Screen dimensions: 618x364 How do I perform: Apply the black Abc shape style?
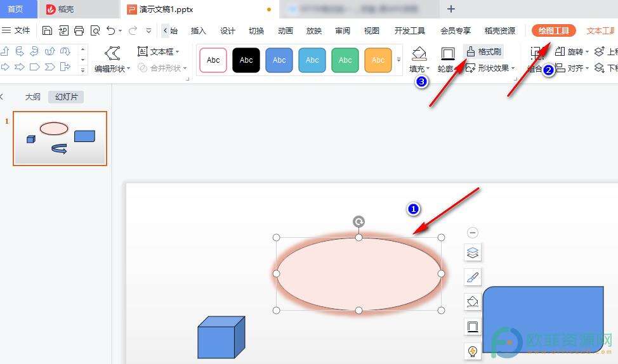pos(246,60)
